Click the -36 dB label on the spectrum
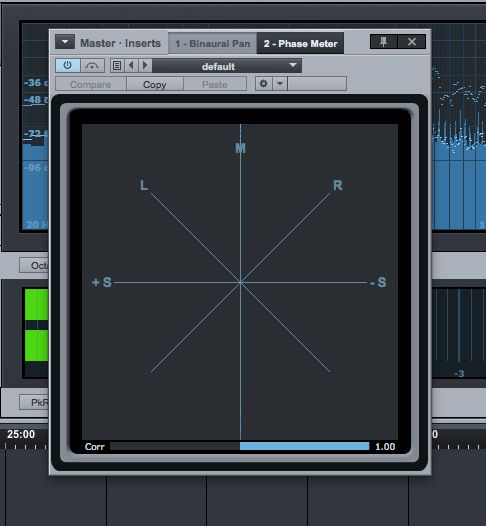This screenshot has height=526, width=486. coord(36,83)
